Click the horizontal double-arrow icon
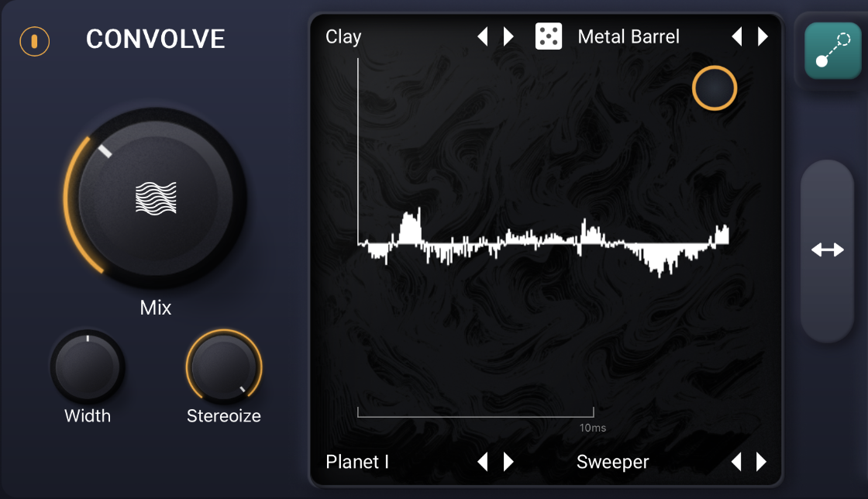The width and height of the screenshot is (868, 499). (828, 250)
